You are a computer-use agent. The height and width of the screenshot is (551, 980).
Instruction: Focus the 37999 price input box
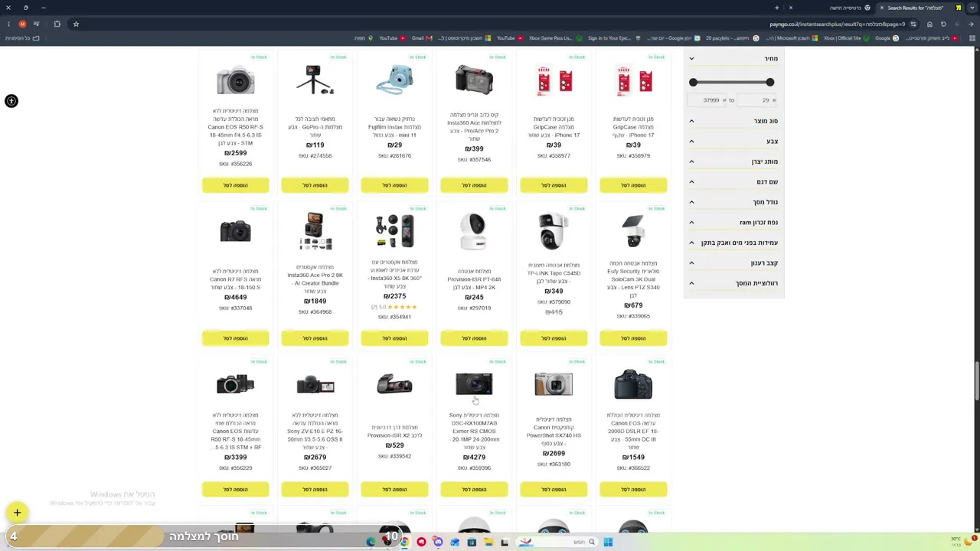pyautogui.click(x=706, y=100)
